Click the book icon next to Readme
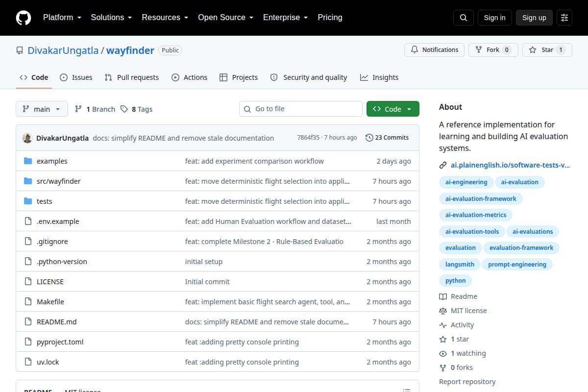588x392 pixels. 443,296
